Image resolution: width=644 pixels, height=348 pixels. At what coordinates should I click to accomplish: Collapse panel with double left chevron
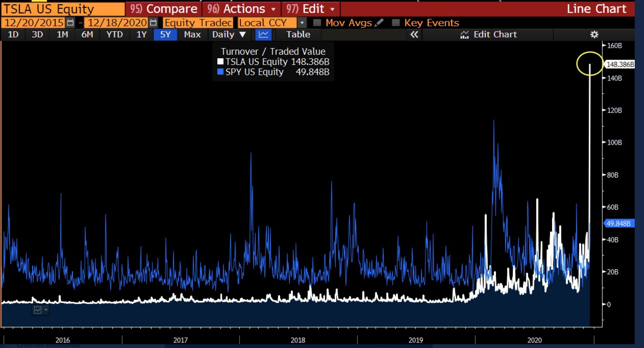(x=414, y=35)
